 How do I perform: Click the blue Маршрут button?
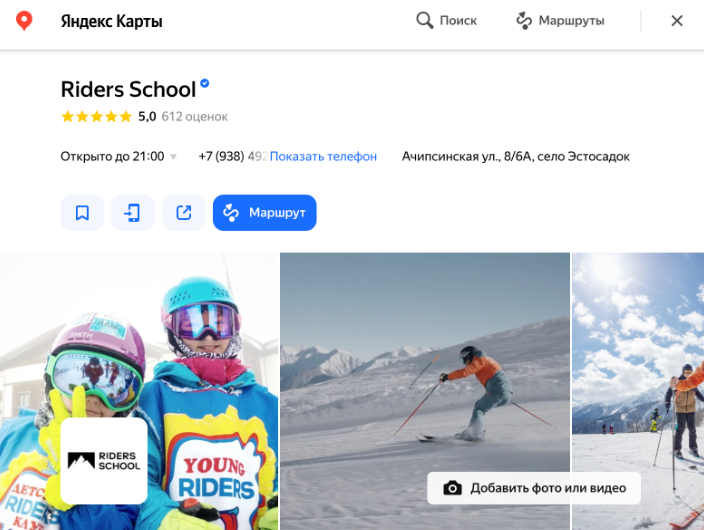point(264,212)
